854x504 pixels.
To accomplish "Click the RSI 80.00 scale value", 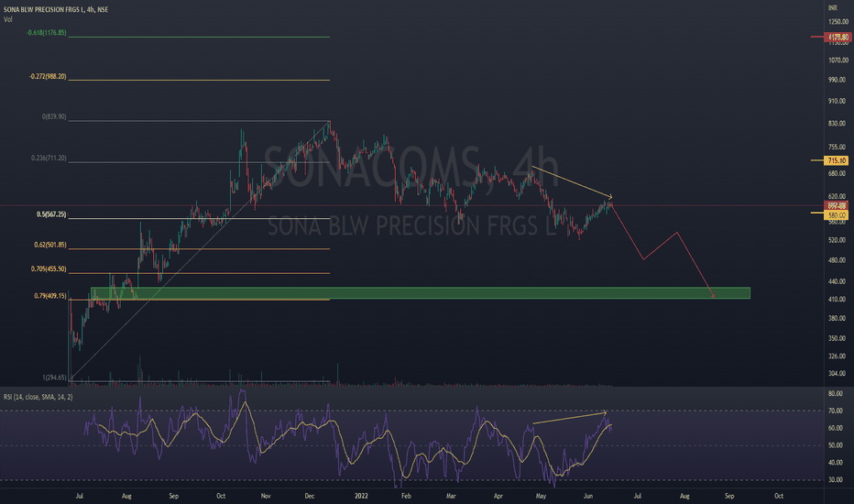I will pyautogui.click(x=836, y=393).
